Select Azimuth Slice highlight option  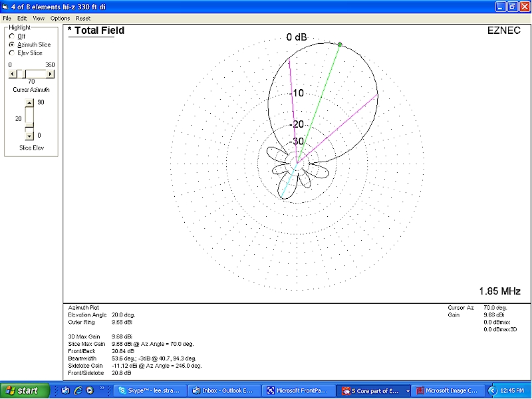point(11,45)
